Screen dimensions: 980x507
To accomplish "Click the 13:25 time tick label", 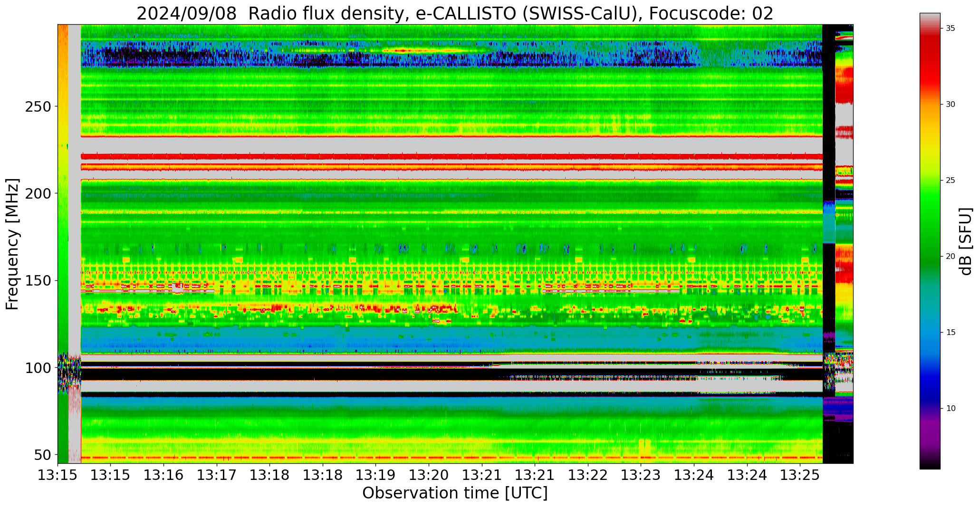I will point(800,475).
